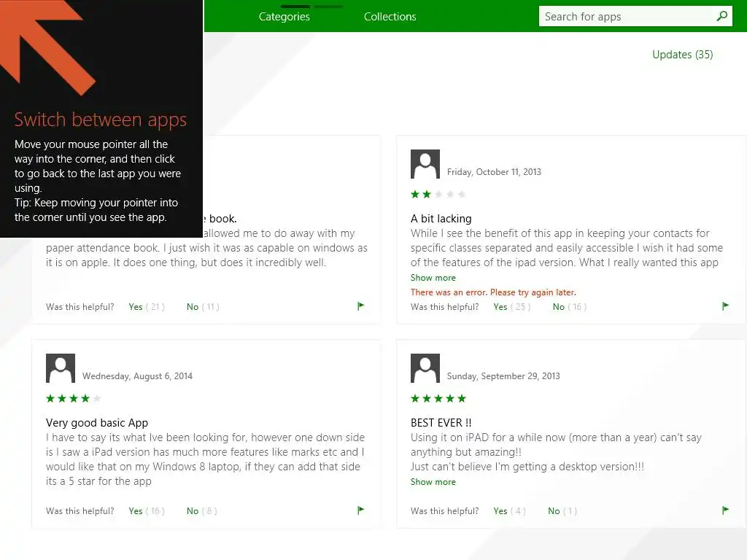Vote No (1) on 'BEST EVER !!' review

coord(562,511)
